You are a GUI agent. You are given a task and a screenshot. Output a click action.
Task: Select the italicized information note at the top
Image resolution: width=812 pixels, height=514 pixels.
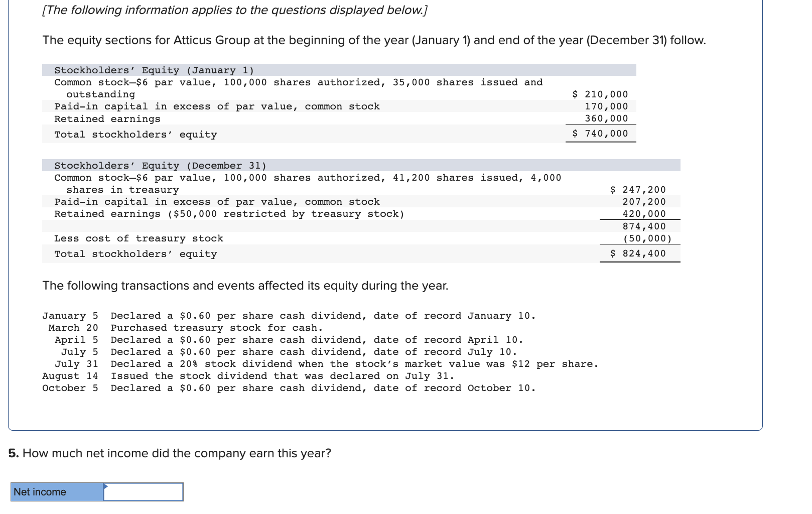click(236, 10)
